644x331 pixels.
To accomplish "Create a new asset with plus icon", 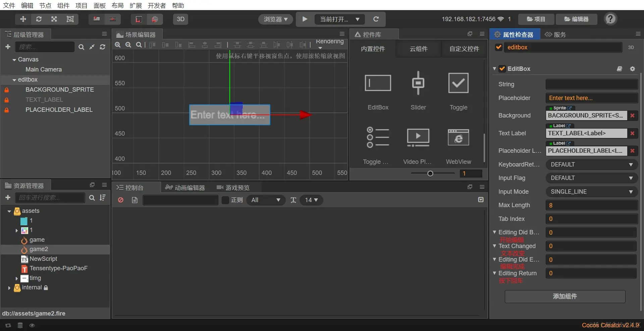I will coord(8,198).
